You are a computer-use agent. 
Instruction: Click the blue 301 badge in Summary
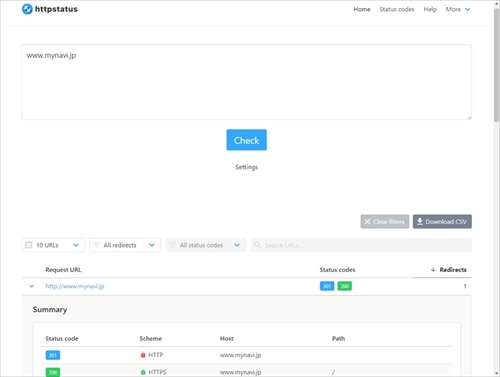(53, 355)
